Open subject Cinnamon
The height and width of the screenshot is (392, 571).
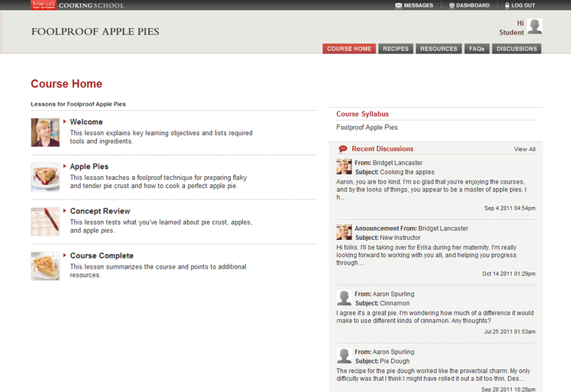(x=395, y=303)
